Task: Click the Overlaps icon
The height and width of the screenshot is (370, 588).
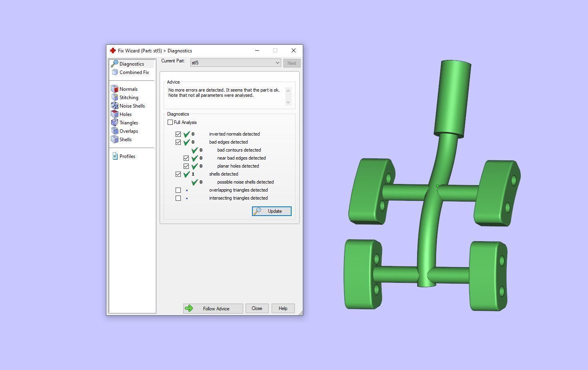Action: click(x=115, y=131)
